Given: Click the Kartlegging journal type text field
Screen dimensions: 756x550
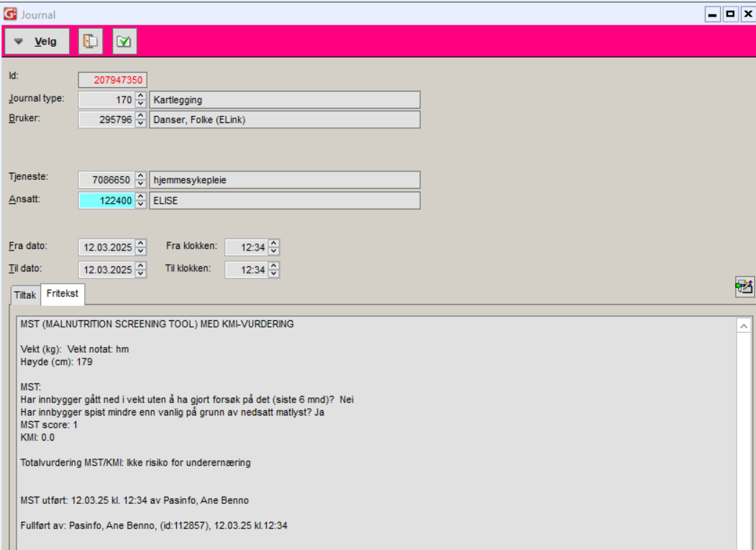Looking at the screenshot, I should click(x=284, y=100).
